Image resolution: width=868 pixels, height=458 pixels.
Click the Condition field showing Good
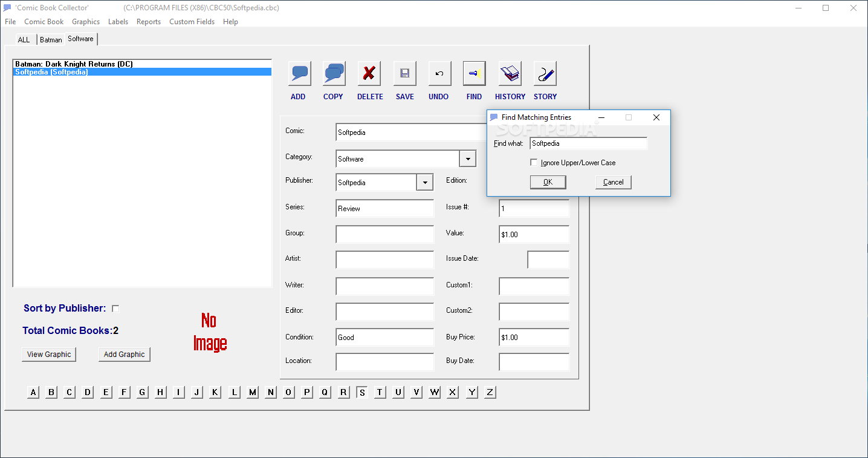[385, 337]
